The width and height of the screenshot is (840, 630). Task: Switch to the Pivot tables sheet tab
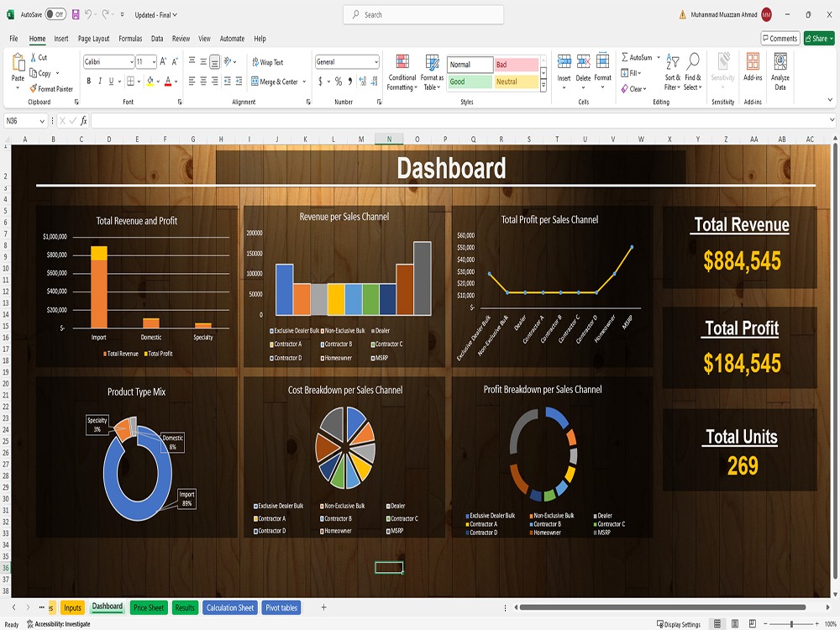[281, 607]
